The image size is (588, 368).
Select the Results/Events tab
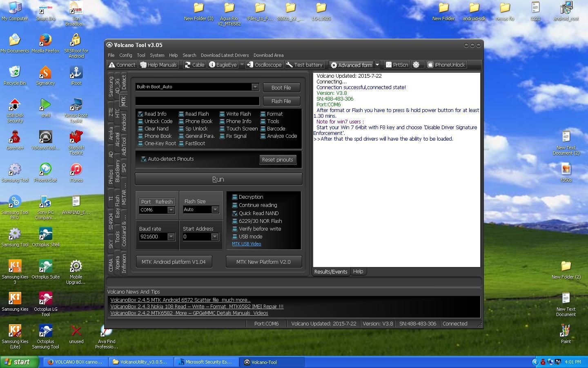coord(331,272)
